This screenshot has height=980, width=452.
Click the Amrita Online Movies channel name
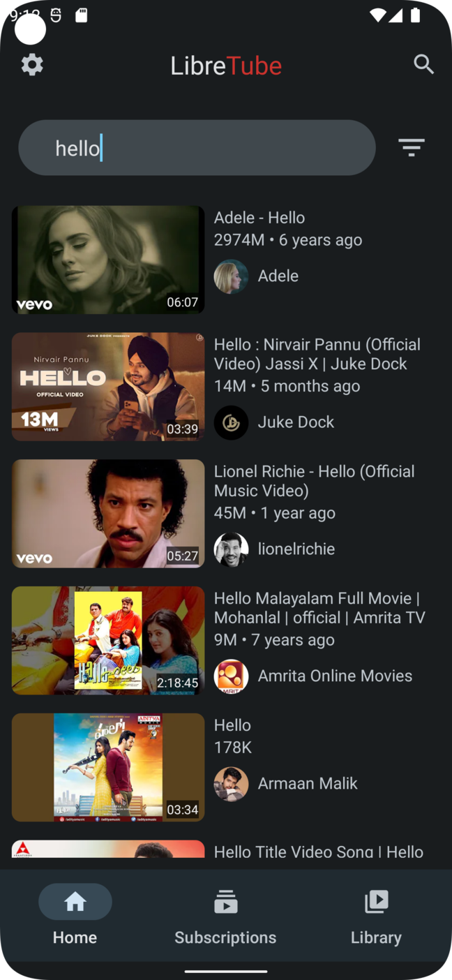pos(335,676)
